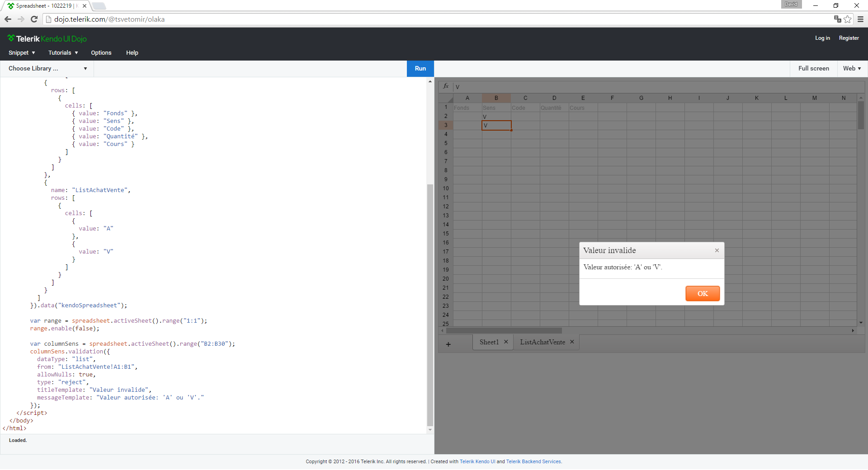Image resolution: width=868 pixels, height=470 pixels.
Task: Click the 'dataType: "list"' code line
Action: tap(66, 359)
